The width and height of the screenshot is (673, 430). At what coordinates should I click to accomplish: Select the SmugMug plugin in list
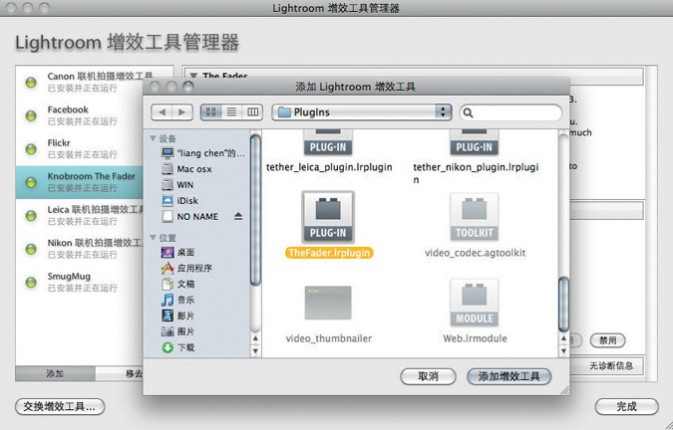tap(79, 282)
